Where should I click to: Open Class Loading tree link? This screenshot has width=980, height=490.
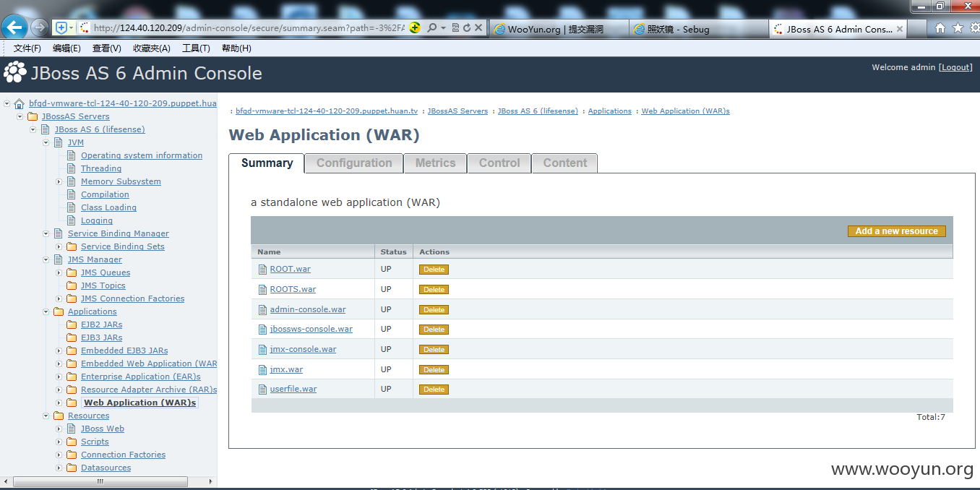[x=108, y=207]
